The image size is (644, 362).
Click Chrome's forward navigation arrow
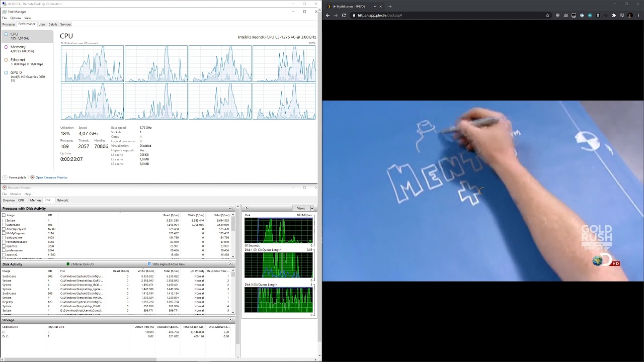click(336, 15)
